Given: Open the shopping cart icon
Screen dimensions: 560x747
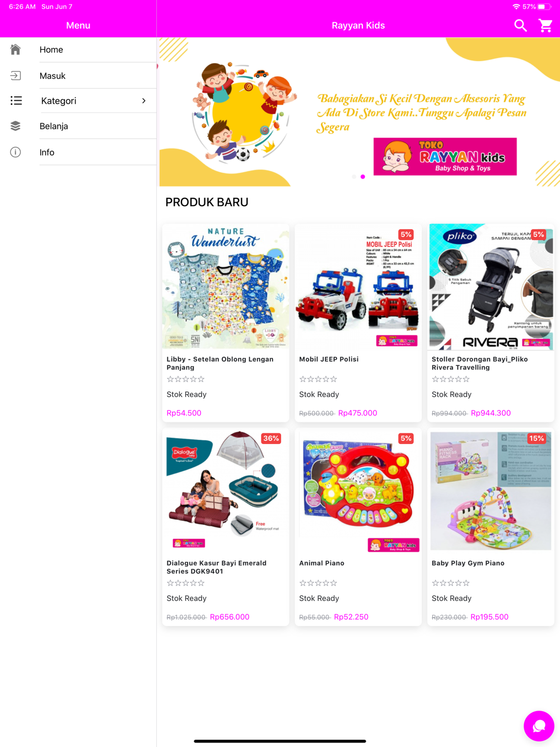Looking at the screenshot, I should tap(545, 26).
